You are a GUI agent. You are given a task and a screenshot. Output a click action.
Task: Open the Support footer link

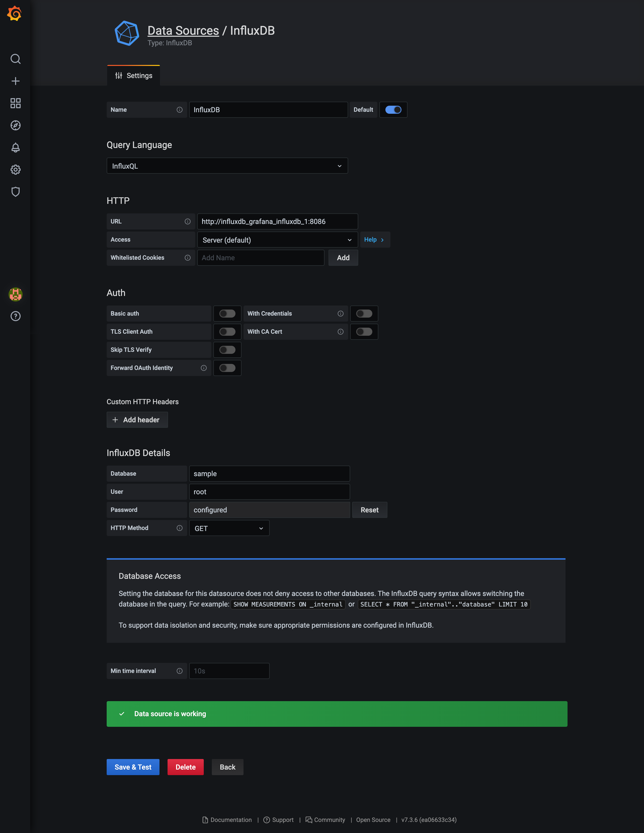point(278,820)
